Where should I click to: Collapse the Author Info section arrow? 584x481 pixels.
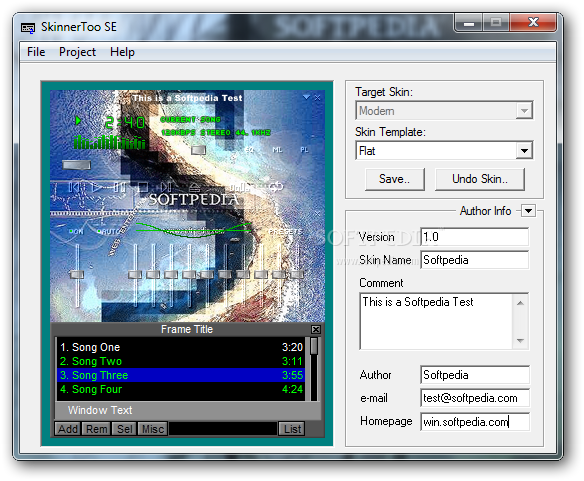[528, 211]
